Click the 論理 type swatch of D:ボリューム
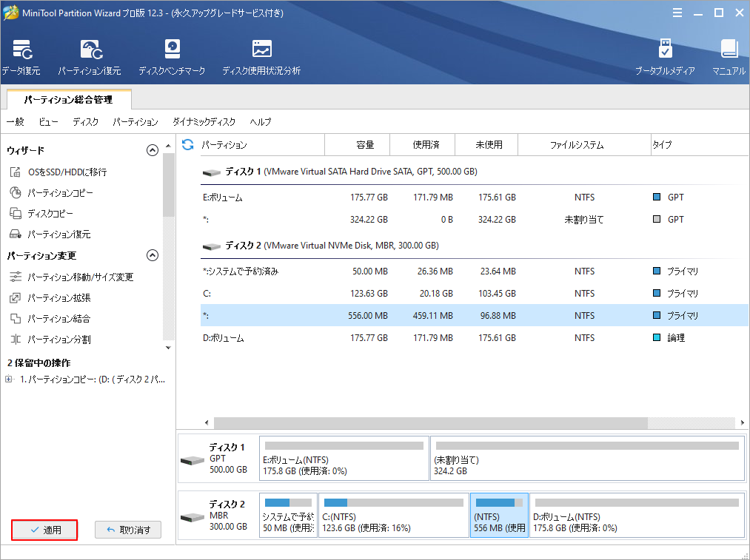Image resolution: width=750 pixels, height=560 pixels. (657, 337)
